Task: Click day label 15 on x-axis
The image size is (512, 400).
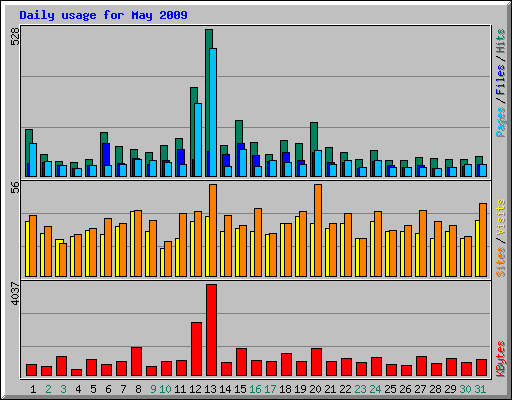Action: pyautogui.click(x=240, y=389)
